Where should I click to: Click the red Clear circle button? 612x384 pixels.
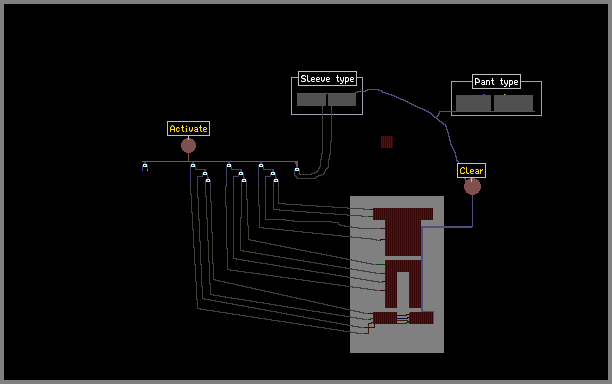click(x=472, y=187)
